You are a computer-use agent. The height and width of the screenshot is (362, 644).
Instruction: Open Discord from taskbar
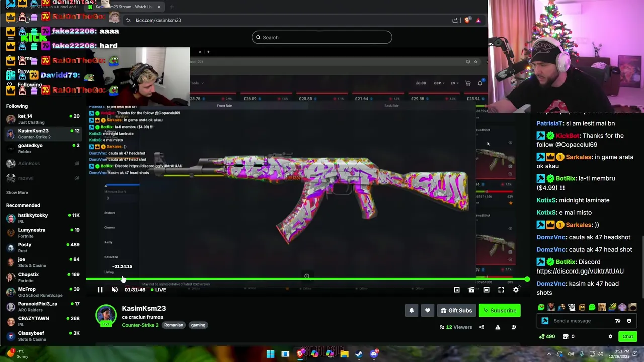point(374,354)
